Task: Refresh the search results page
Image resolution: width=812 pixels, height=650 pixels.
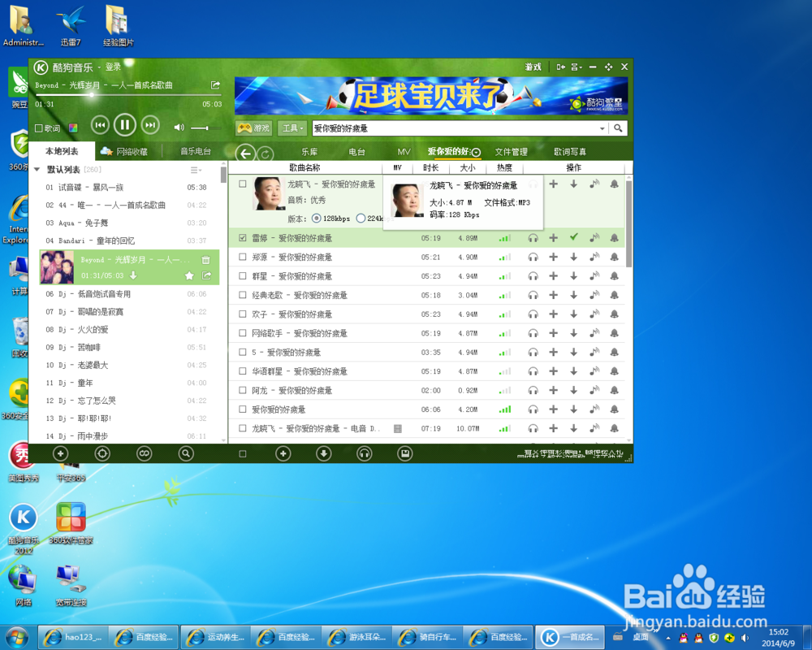Action: point(266,154)
